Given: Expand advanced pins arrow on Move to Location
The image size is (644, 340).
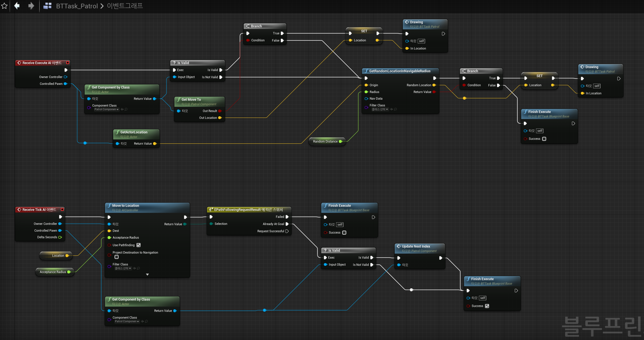Looking at the screenshot, I should point(147,275).
